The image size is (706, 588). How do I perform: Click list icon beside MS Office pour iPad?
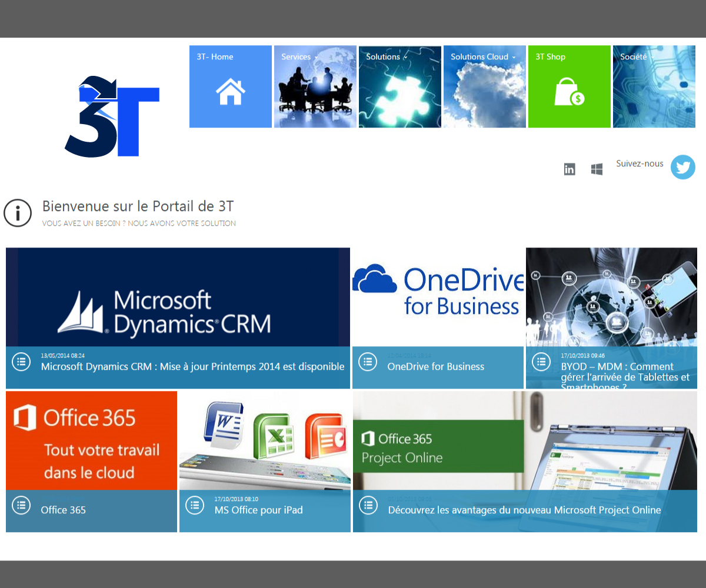pos(195,505)
